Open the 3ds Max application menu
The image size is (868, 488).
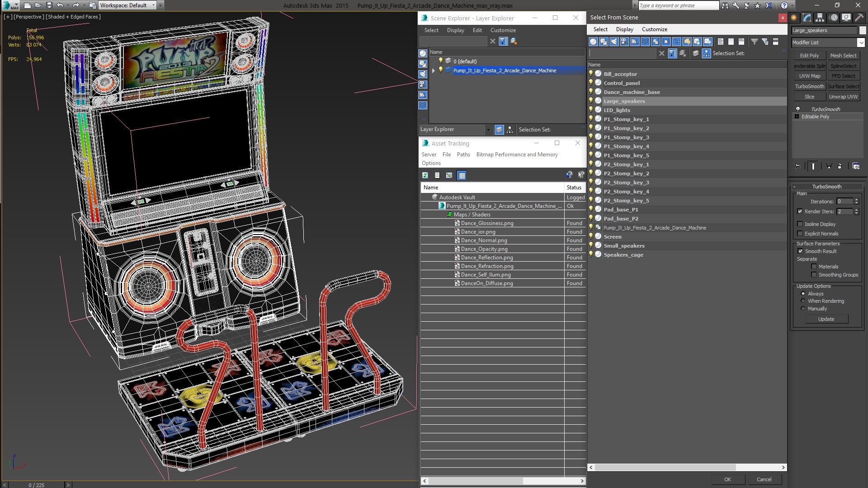click(10, 5)
